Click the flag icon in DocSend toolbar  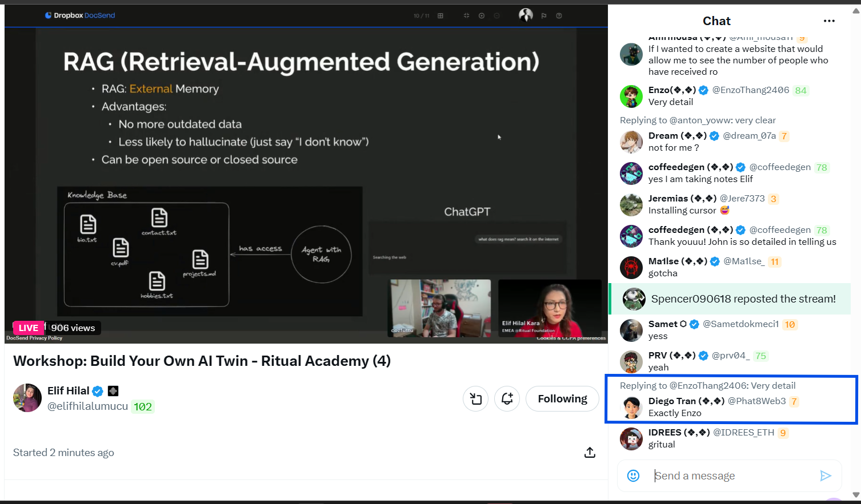point(543,16)
